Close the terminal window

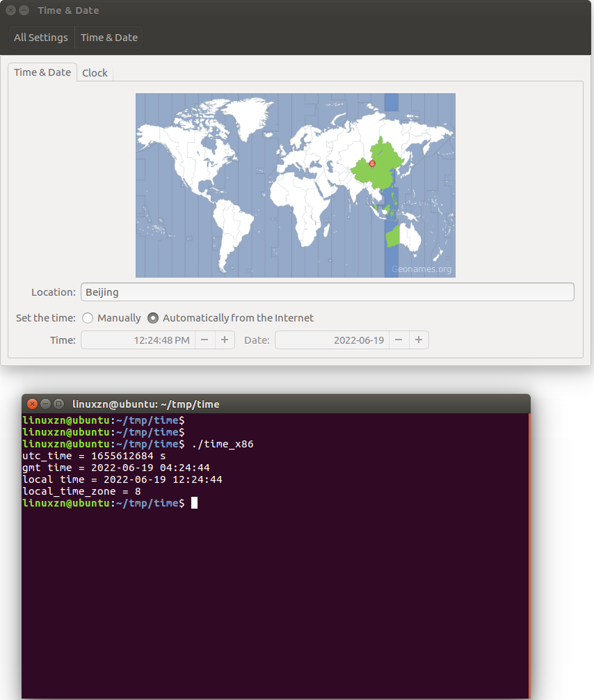tap(32, 404)
